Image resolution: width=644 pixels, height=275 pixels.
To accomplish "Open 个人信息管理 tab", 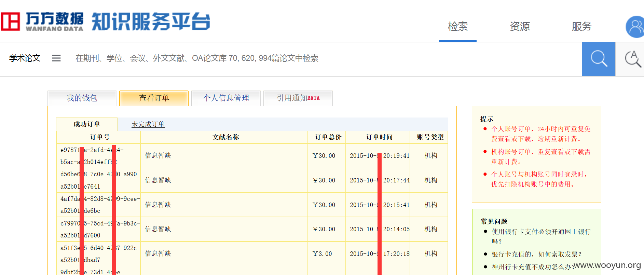I will [226, 98].
